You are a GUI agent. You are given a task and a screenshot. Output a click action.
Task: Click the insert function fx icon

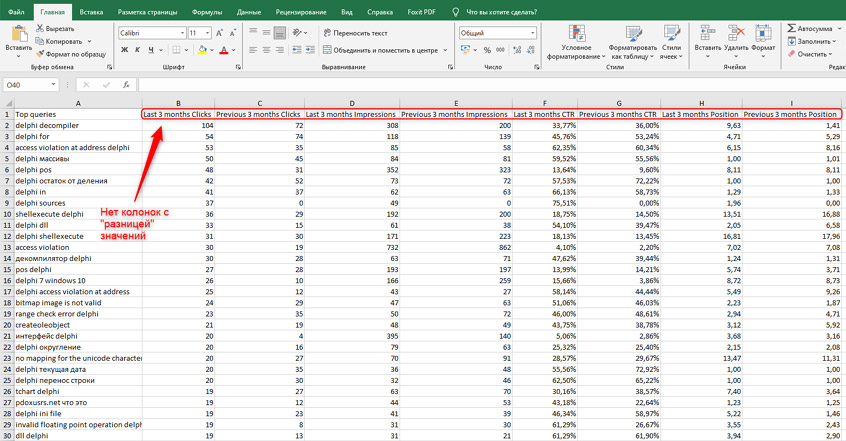coord(126,85)
